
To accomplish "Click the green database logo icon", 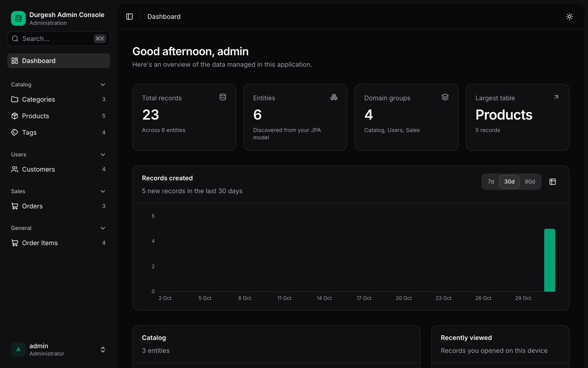I will pyautogui.click(x=18, y=18).
